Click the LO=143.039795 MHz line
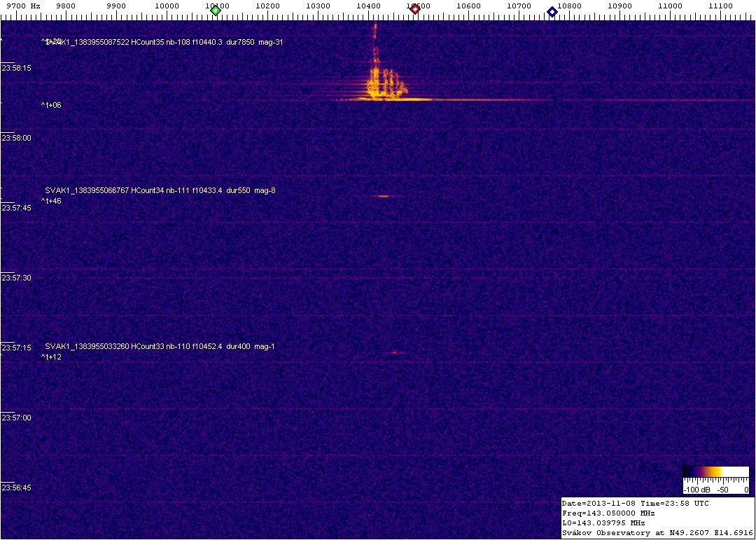This screenshot has height=540, width=756. [603, 523]
